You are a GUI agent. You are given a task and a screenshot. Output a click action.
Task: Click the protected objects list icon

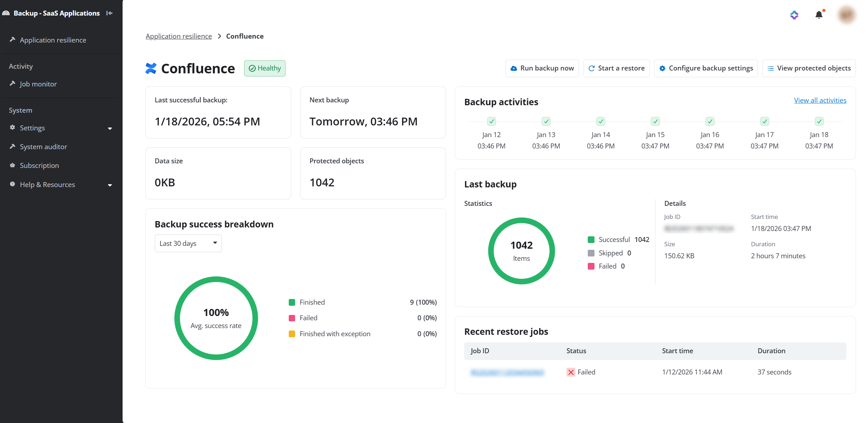[x=771, y=68]
